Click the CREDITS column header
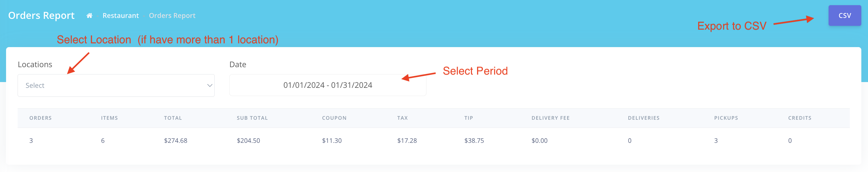Image resolution: width=868 pixels, height=172 pixels. pyautogui.click(x=799, y=118)
